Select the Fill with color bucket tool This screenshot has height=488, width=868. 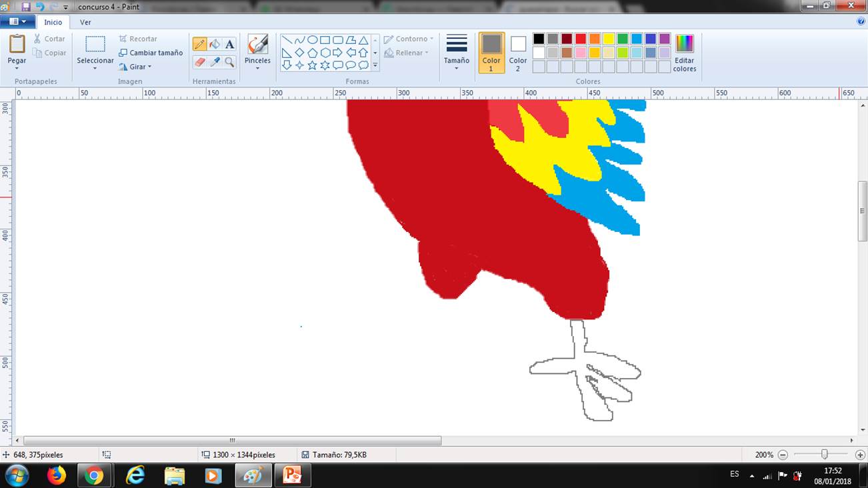tap(215, 45)
